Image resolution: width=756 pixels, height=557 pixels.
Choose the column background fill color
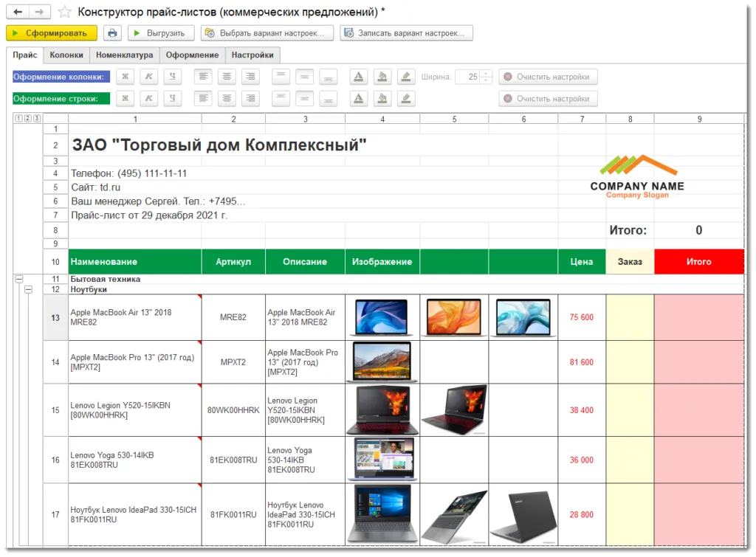click(382, 77)
